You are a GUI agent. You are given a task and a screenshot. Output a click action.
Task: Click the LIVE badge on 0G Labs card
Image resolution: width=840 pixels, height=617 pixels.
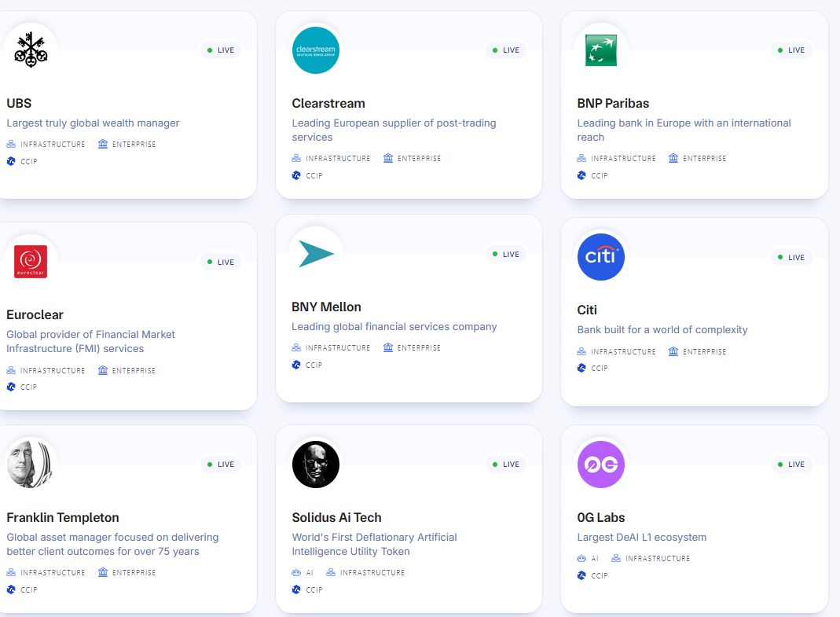pos(791,465)
